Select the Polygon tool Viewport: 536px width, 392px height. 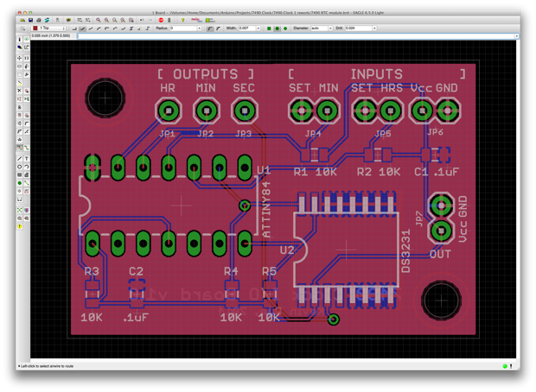click(x=26, y=174)
